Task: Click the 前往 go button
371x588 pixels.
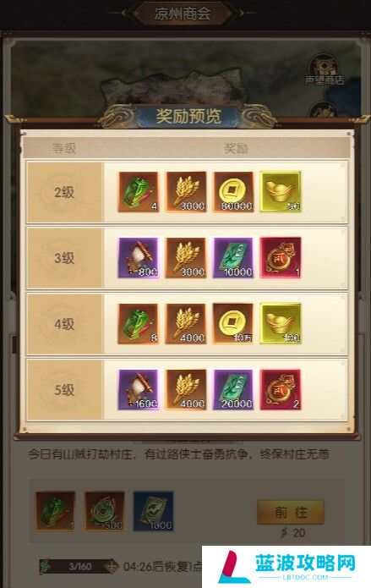Action: coord(291,512)
